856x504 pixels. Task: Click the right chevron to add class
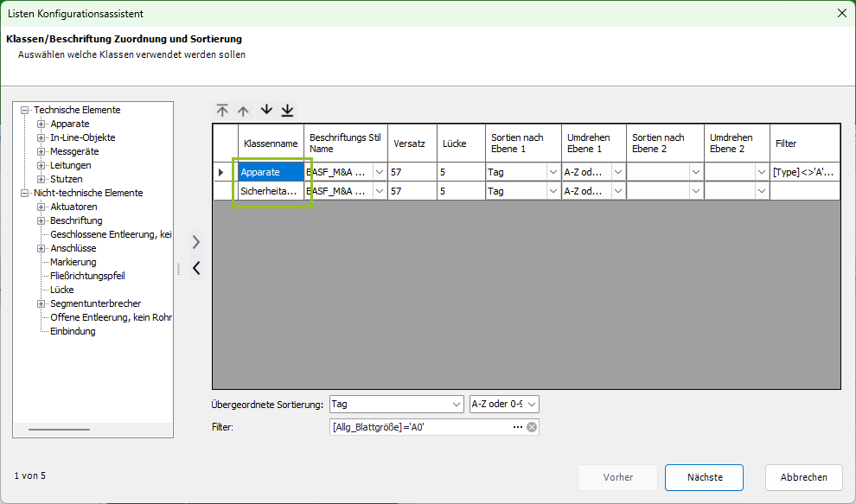196,242
